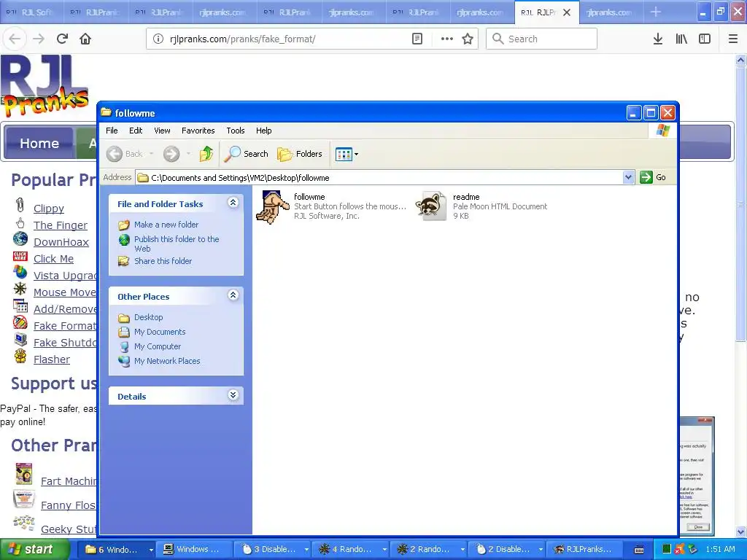This screenshot has width=747, height=560.
Task: Open the Favorites menu
Action: [x=198, y=131]
